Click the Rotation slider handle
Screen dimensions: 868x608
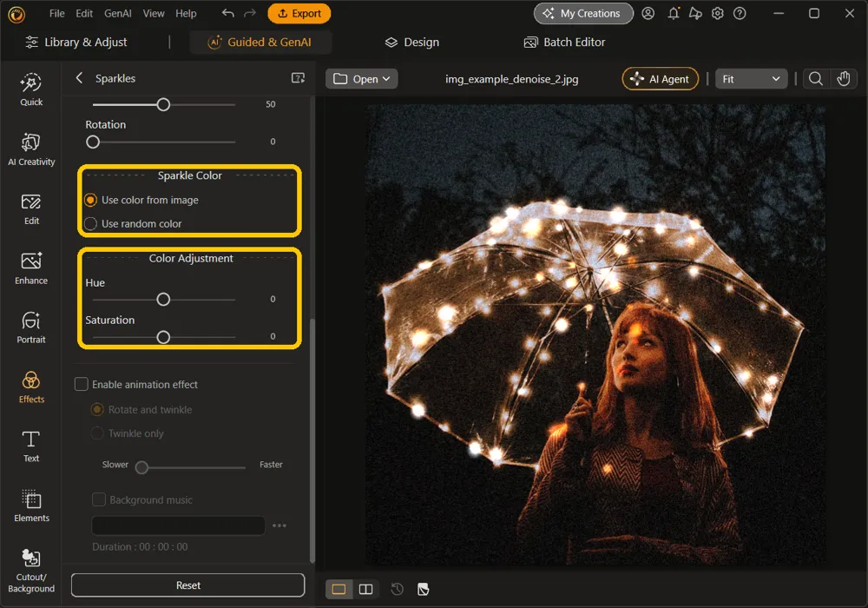pos(93,142)
